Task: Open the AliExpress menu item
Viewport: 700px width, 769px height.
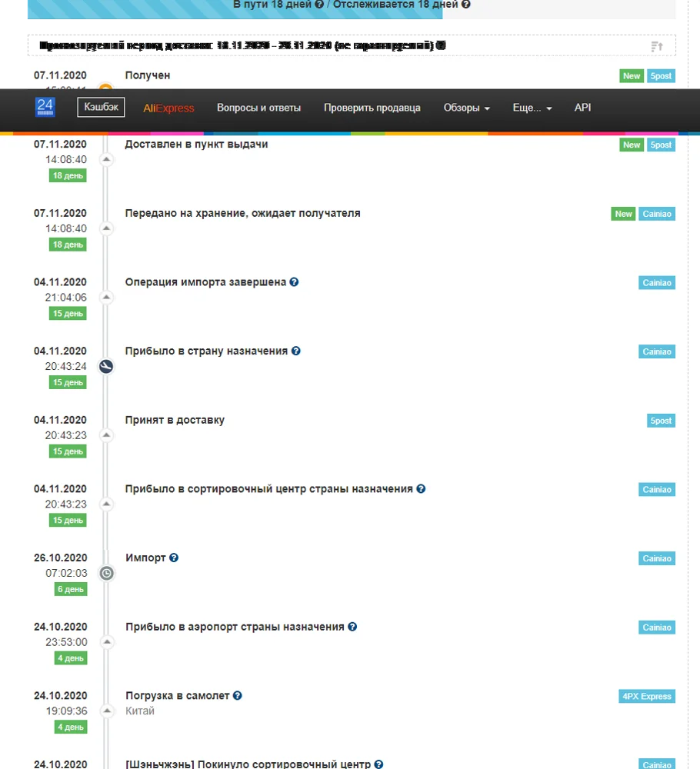Action: point(168,108)
